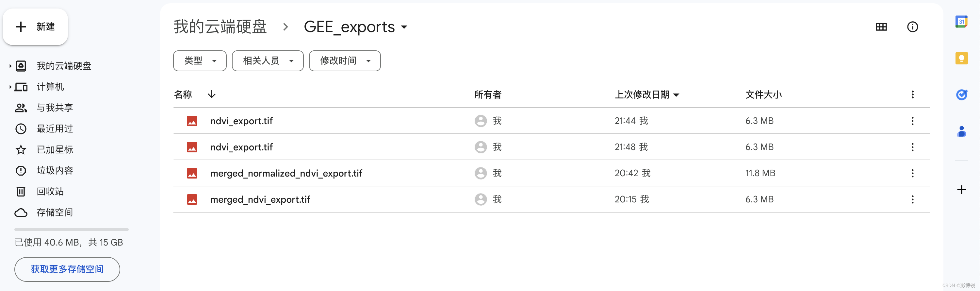Open Contacts from the side panel
The height and width of the screenshot is (291, 980).
tap(962, 131)
